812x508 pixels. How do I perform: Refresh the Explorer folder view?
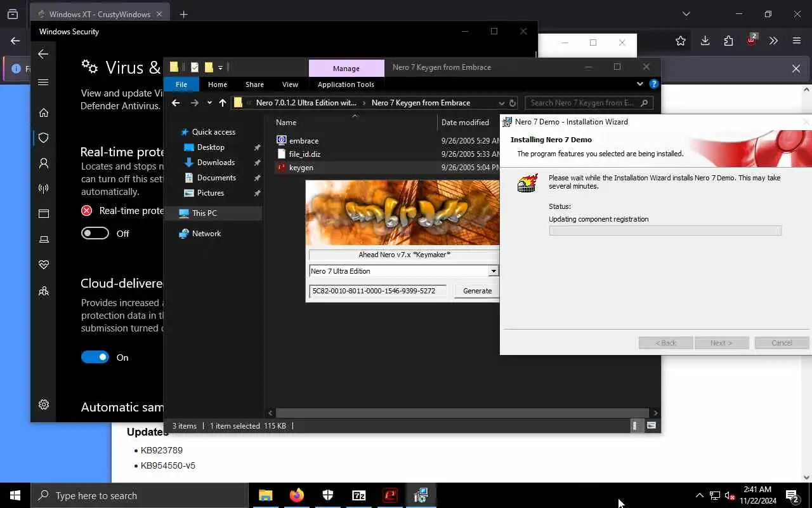(513, 103)
